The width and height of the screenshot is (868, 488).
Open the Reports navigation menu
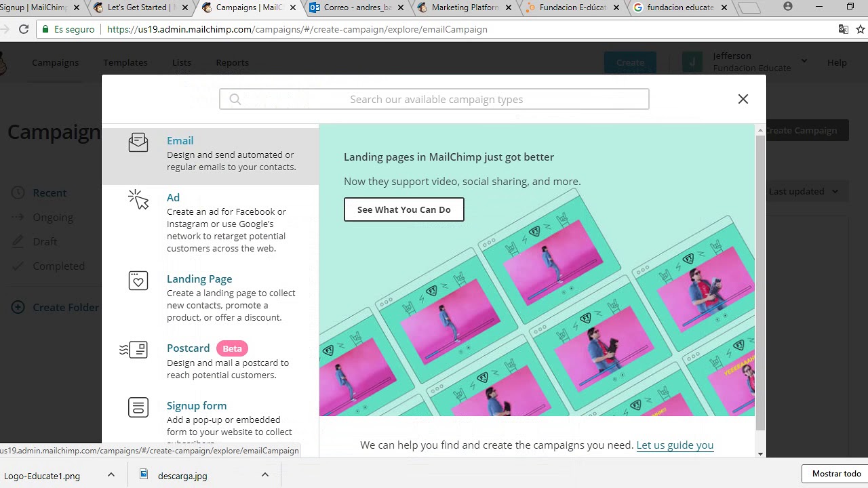[232, 62]
